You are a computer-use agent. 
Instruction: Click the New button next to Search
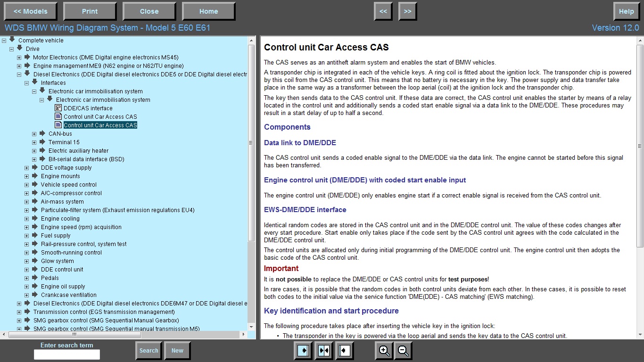coord(177,350)
